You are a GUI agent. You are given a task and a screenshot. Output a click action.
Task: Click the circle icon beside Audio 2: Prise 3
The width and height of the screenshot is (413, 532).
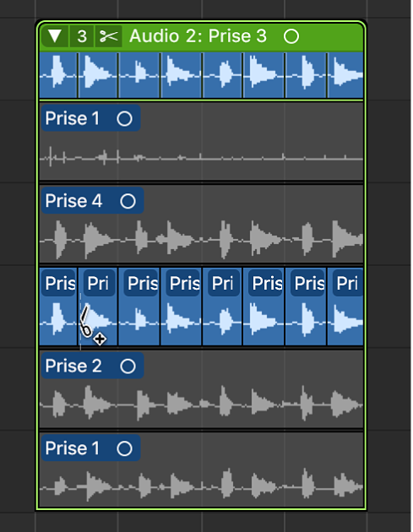click(291, 36)
